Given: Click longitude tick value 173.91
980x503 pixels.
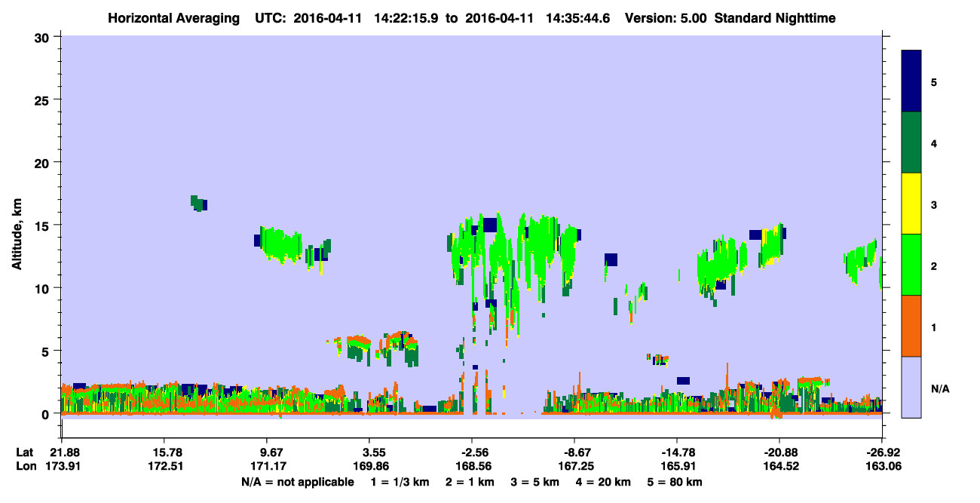Looking at the screenshot, I should tap(62, 466).
